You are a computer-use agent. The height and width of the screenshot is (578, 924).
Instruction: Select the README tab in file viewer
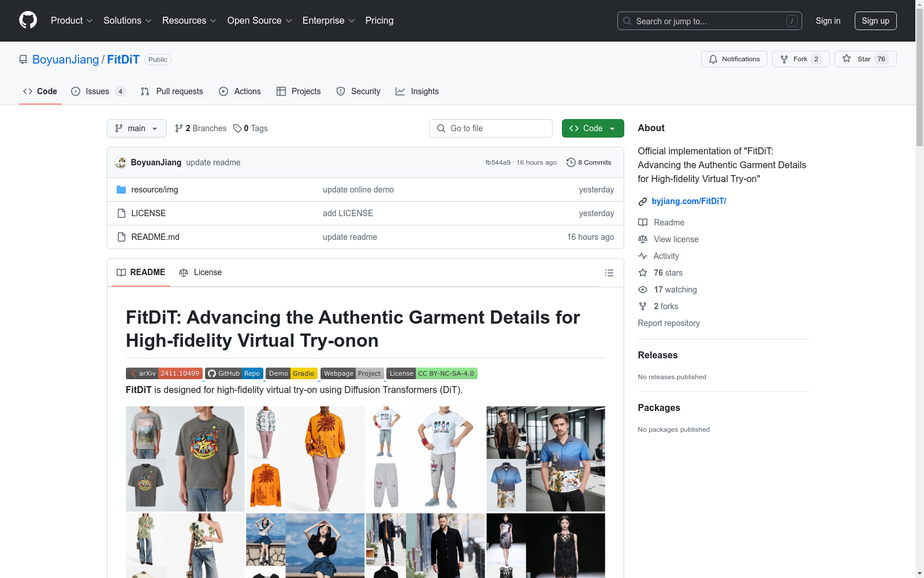[x=141, y=272]
